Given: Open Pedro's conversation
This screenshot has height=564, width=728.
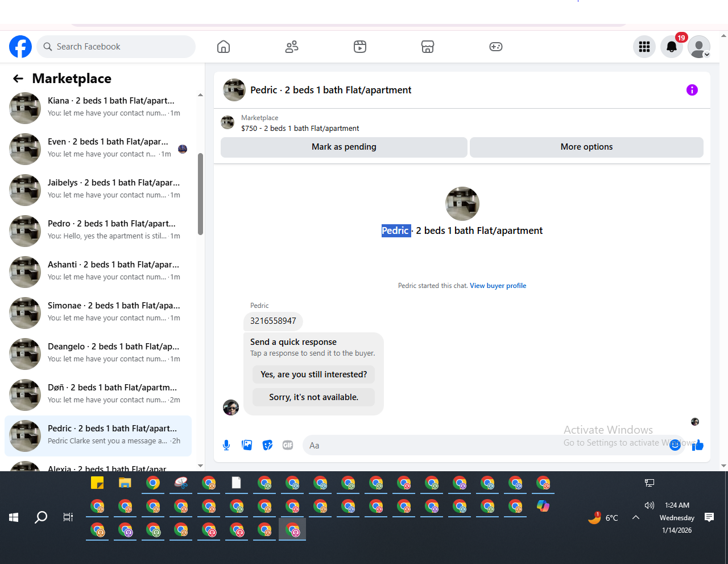Looking at the screenshot, I should [98, 231].
